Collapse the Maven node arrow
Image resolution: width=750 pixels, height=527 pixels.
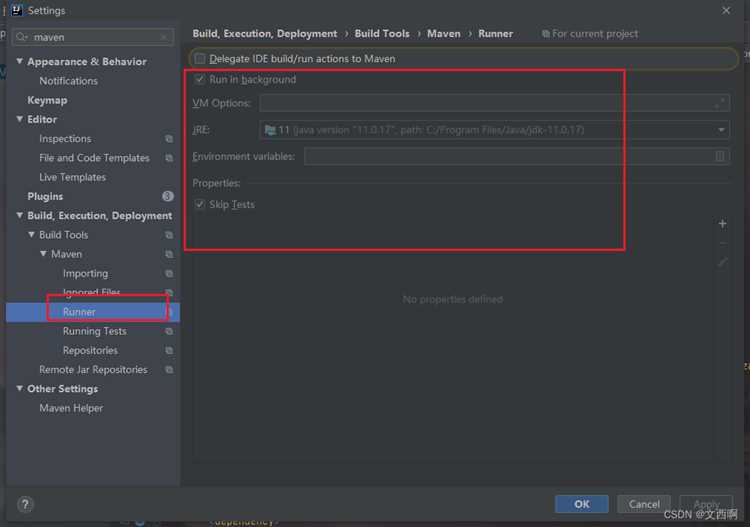click(44, 253)
